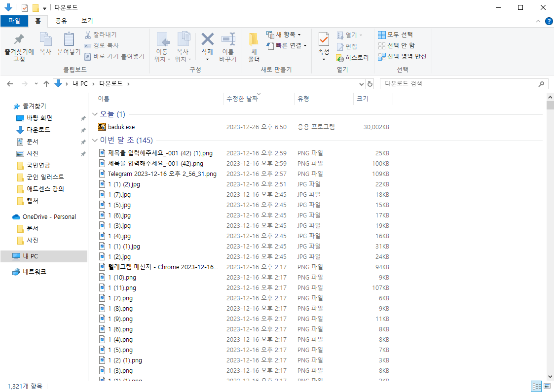Sort by 이름 column header

pos(159,99)
